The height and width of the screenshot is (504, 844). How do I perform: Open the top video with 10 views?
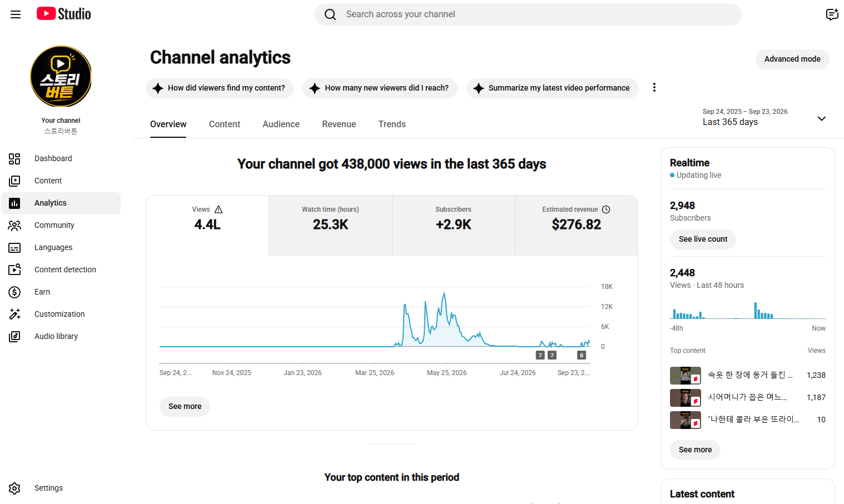[747, 420]
